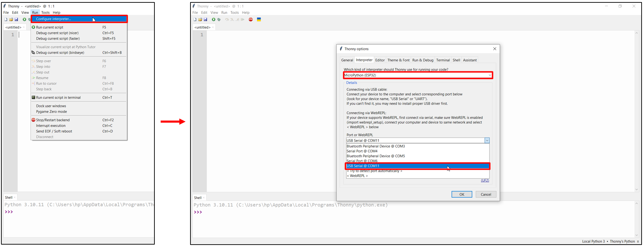Select Debug current script (birdseye)

click(x=79, y=53)
